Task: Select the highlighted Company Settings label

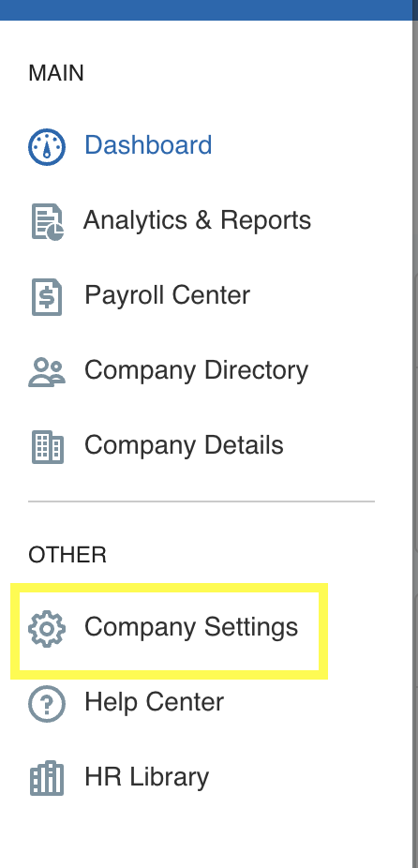Action: coord(191,628)
